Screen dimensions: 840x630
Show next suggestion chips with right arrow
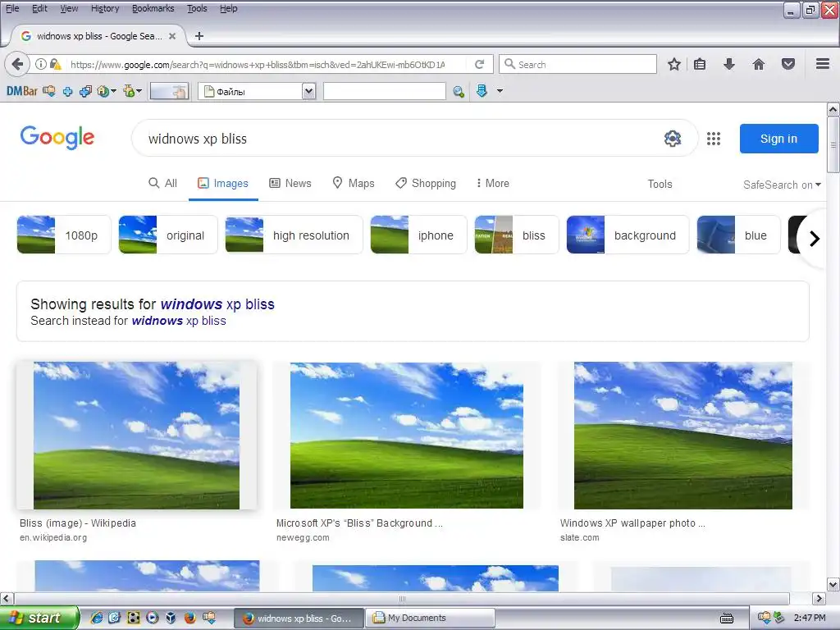(814, 238)
